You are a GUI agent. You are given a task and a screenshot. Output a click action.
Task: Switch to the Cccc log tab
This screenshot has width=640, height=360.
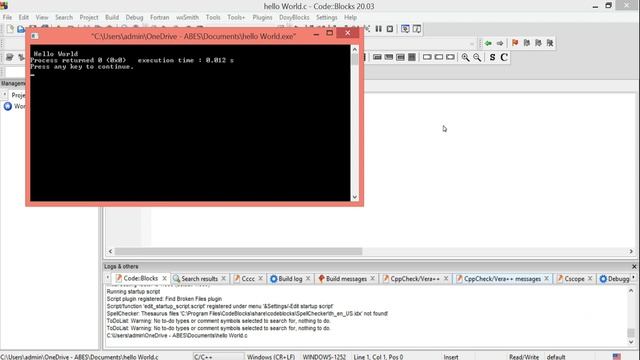pyautogui.click(x=248, y=279)
